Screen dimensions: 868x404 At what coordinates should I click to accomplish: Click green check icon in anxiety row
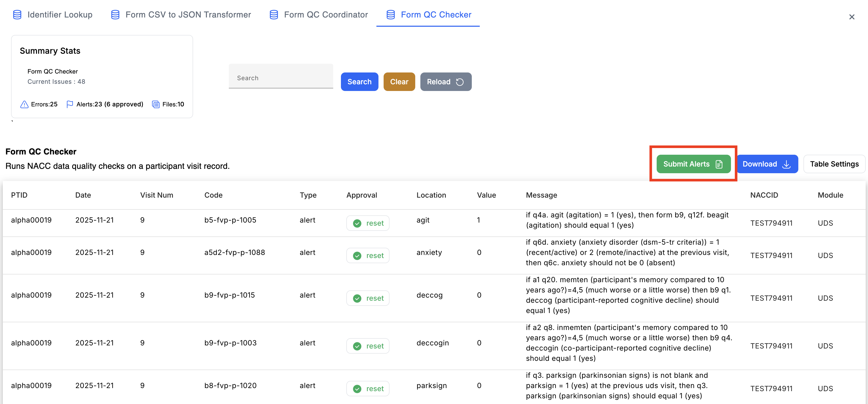click(357, 256)
